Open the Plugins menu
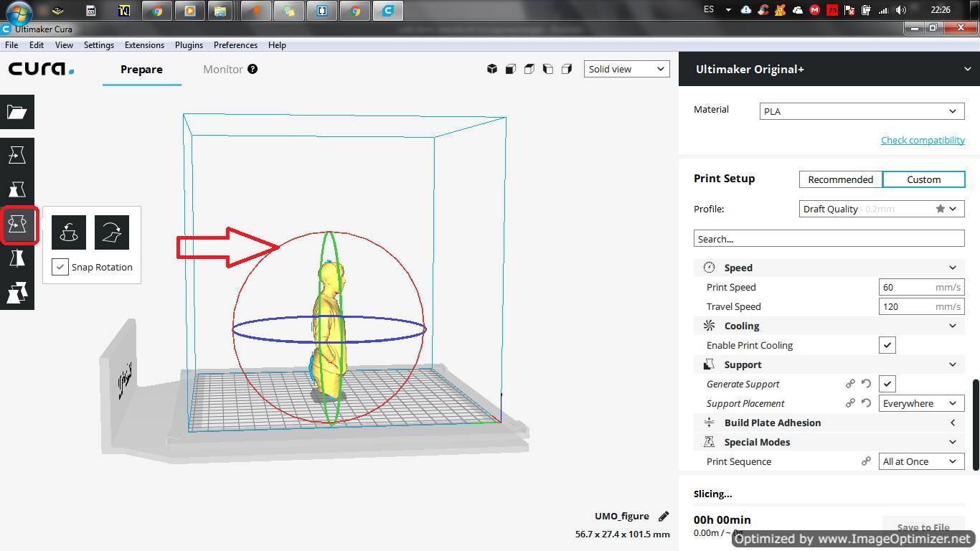Screen dimensions: 980x551 click(189, 44)
